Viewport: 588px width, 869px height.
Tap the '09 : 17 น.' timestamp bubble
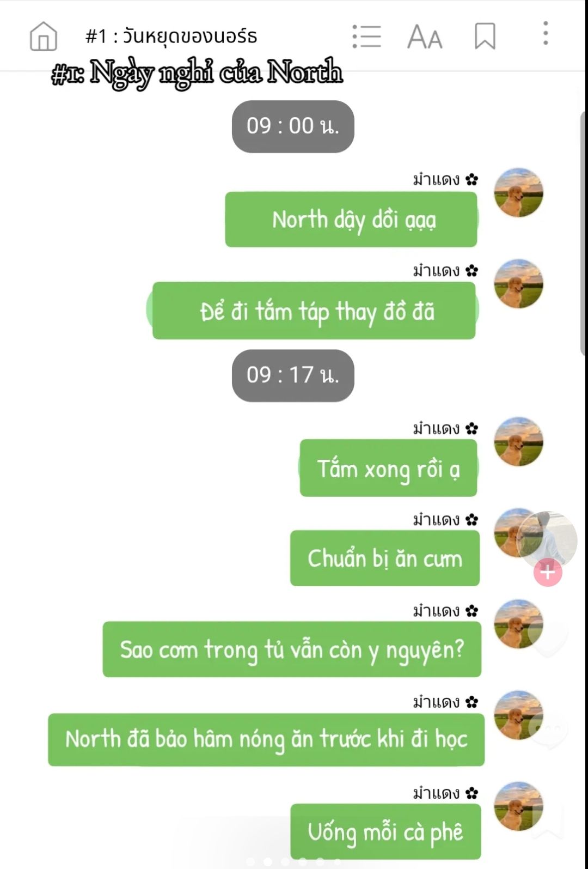[x=293, y=375]
